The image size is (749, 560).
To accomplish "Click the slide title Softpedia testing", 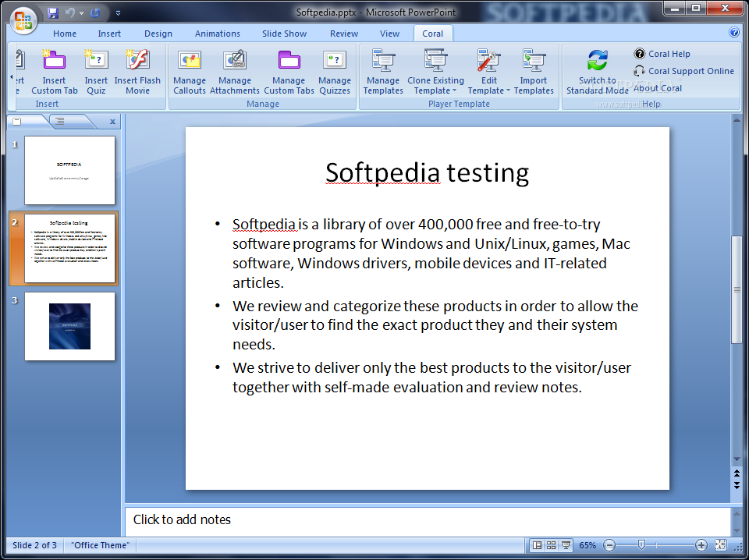I will [427, 172].
